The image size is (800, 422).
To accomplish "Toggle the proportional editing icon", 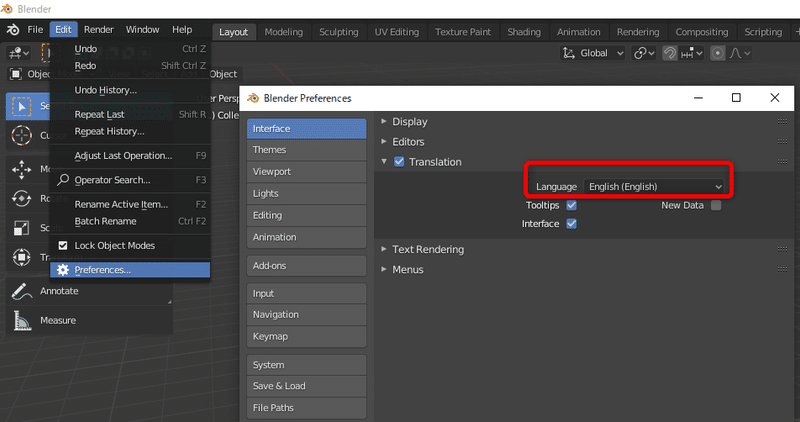I will pyautogui.click(x=717, y=53).
